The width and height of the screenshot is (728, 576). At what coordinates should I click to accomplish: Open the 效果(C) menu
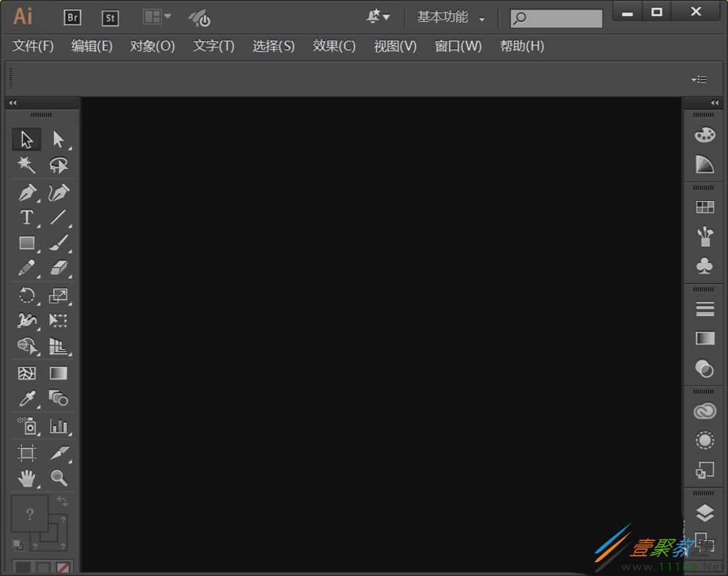[x=334, y=46]
